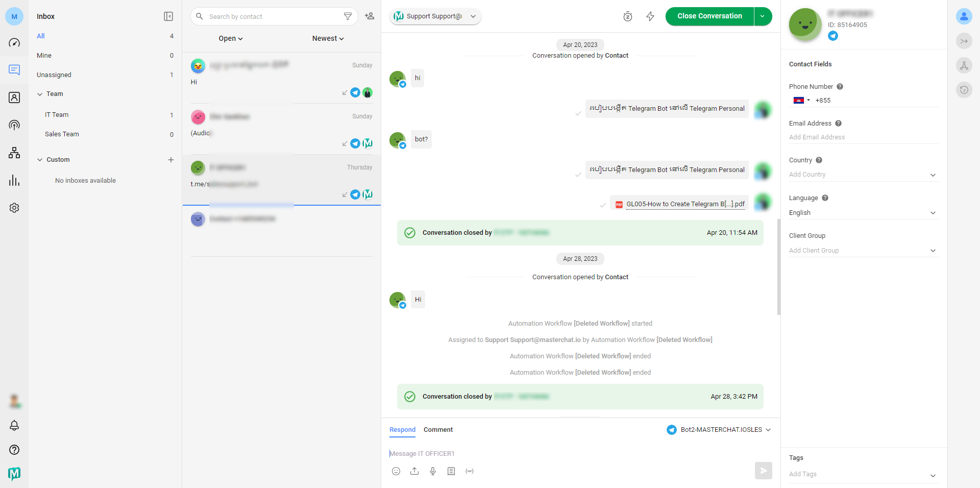This screenshot has height=488, width=980.
Task: Click the Search by contact field
Action: [x=275, y=16]
